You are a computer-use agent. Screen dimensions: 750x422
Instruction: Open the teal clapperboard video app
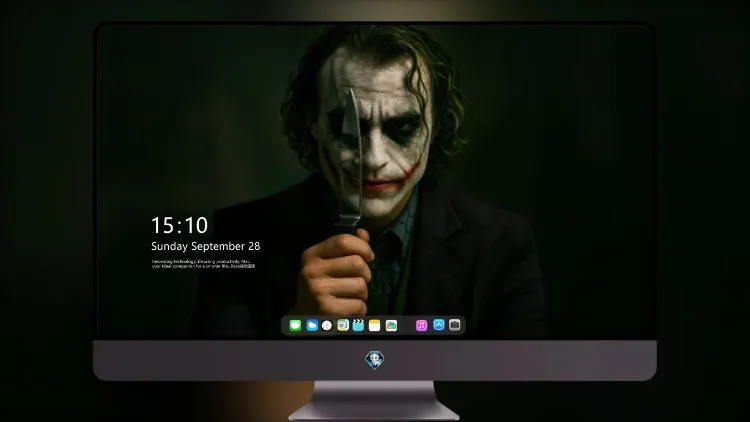click(x=358, y=325)
